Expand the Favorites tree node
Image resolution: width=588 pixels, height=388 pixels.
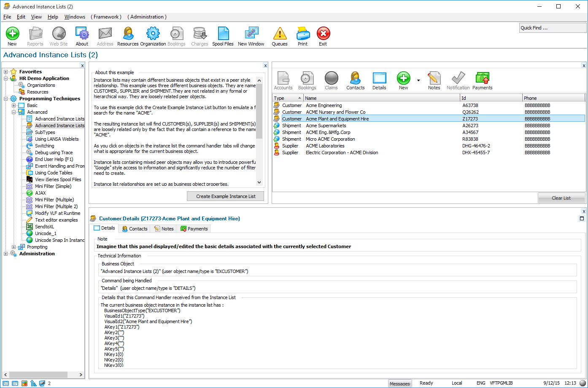(x=6, y=72)
